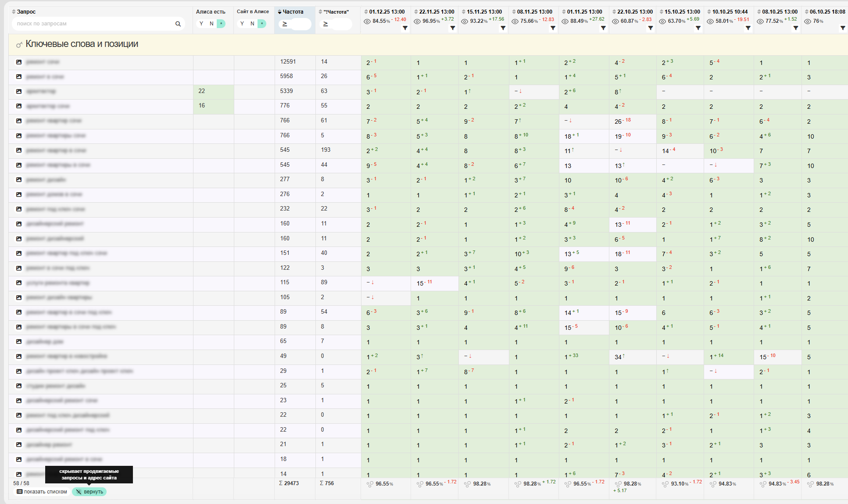
Task: Click the image icon in the row with frequency 5339
Action: (19, 91)
